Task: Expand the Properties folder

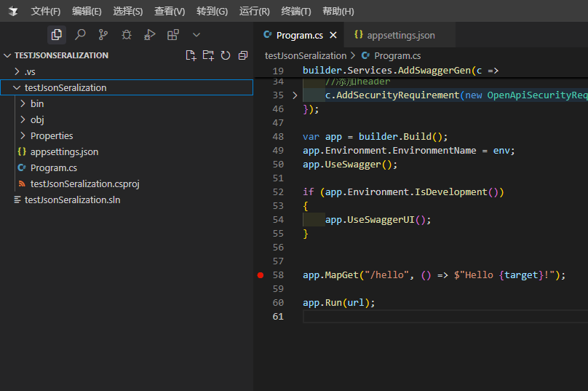Action: click(x=51, y=135)
